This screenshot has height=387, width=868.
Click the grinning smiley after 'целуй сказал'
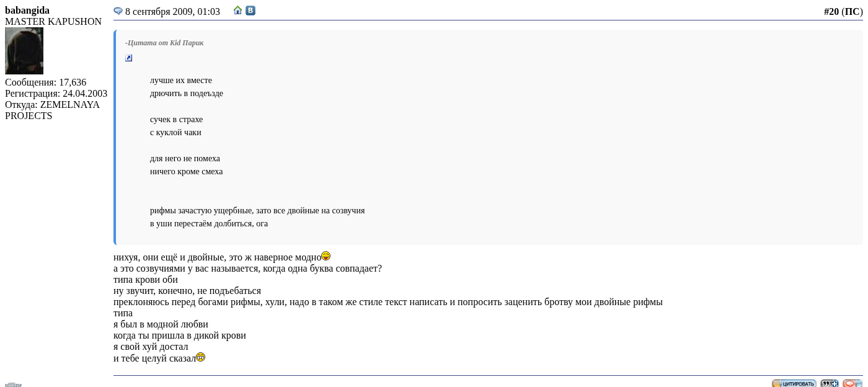pos(201,357)
